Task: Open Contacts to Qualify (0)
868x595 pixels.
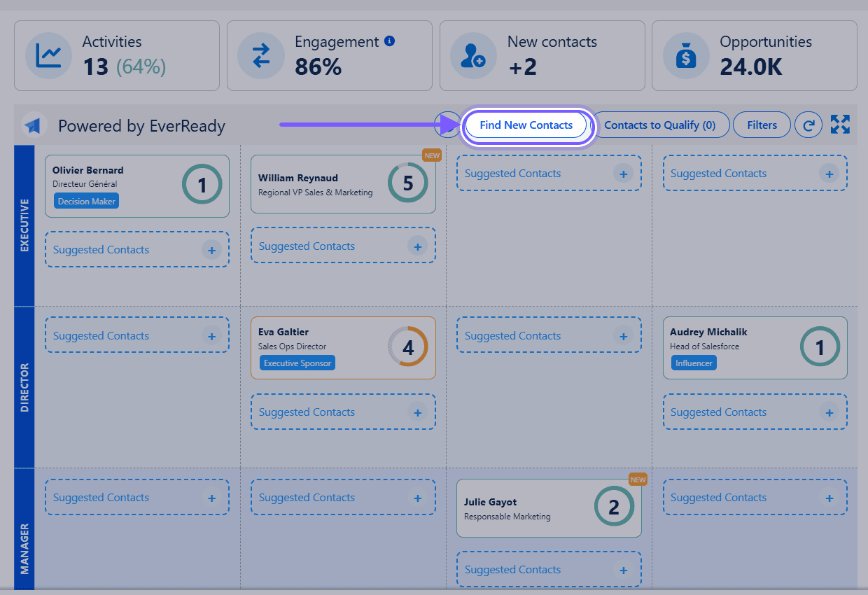Action: click(x=660, y=125)
